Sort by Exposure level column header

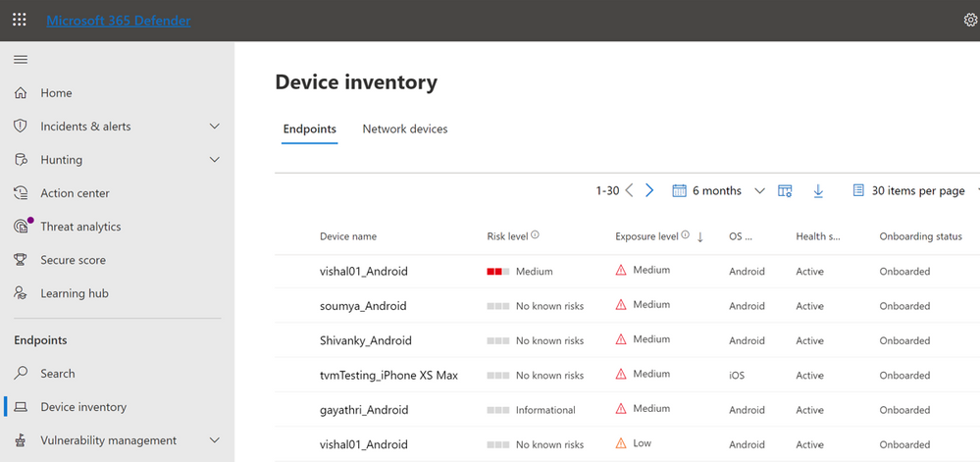click(646, 236)
